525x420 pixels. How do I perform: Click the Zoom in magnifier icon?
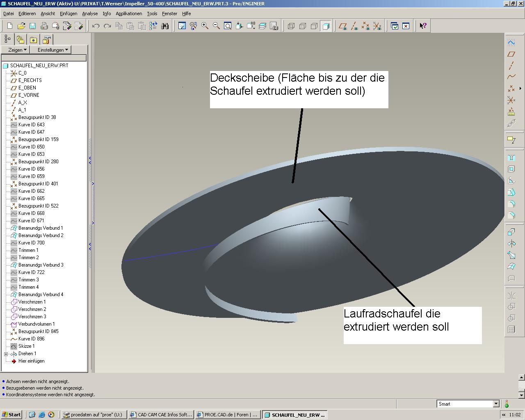point(205,26)
